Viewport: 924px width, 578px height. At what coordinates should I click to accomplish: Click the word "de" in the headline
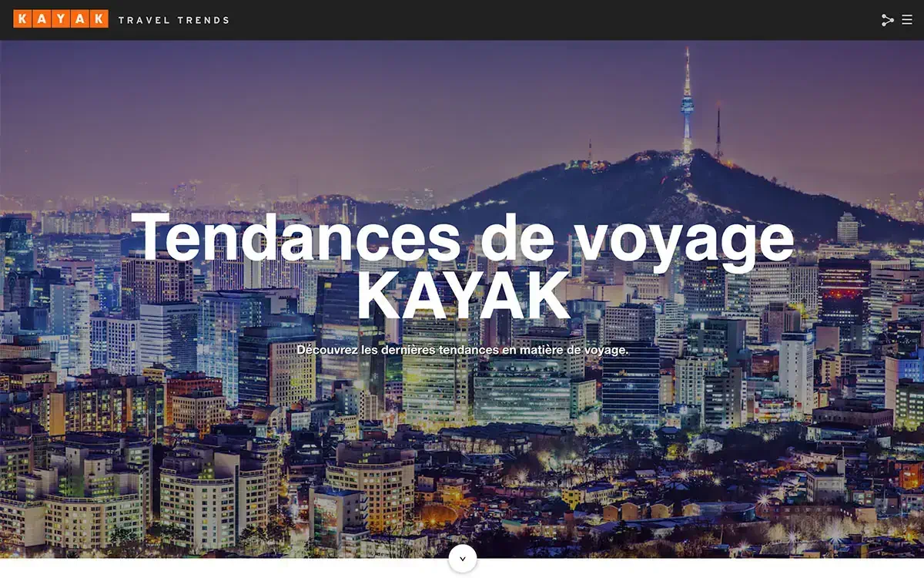tap(517, 237)
